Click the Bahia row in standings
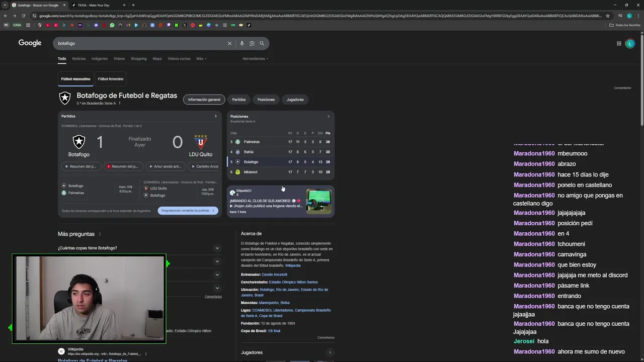 [280, 152]
